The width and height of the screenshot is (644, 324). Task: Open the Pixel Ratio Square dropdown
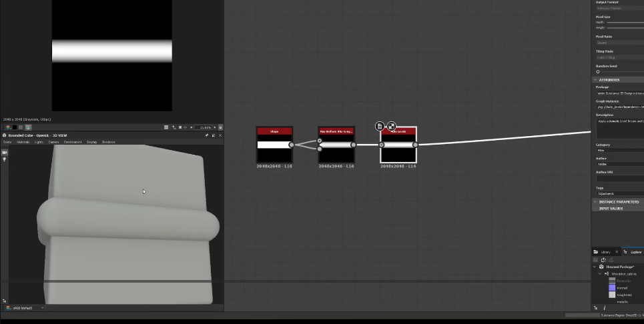(x=620, y=43)
